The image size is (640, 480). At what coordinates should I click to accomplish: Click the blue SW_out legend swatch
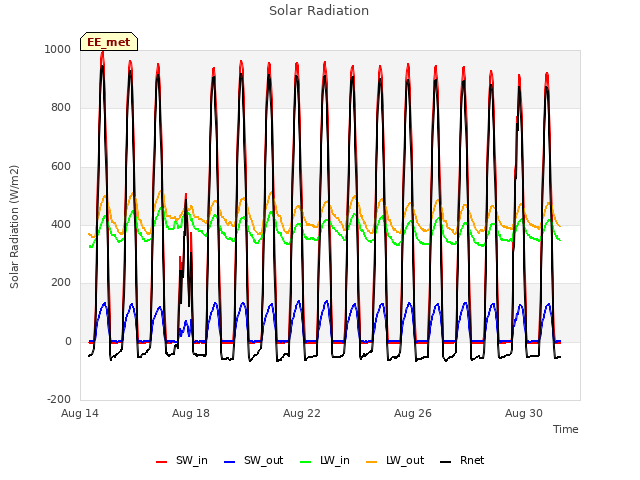pyautogui.click(x=230, y=462)
